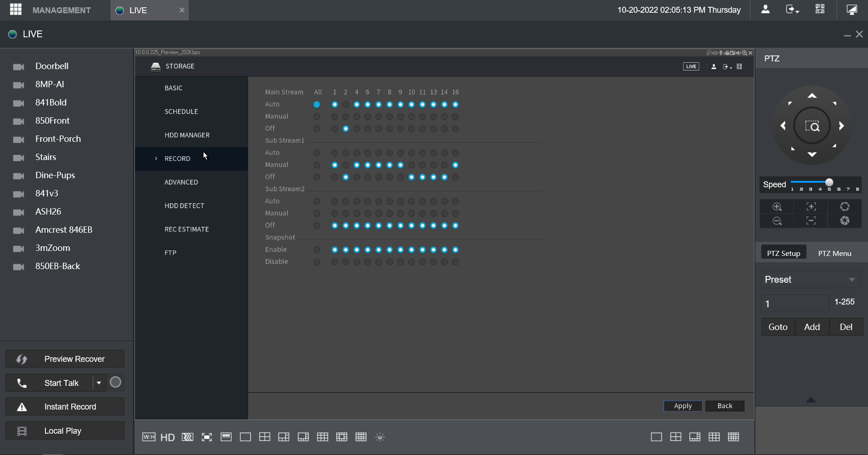
Task: Click the single-window layout icon at bottom right
Action: pyautogui.click(x=656, y=437)
